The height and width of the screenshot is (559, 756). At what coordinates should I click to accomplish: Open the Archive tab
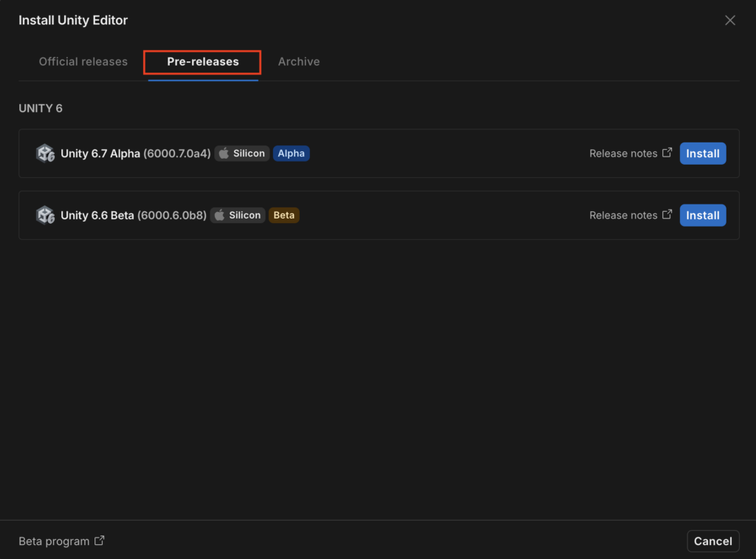point(298,62)
